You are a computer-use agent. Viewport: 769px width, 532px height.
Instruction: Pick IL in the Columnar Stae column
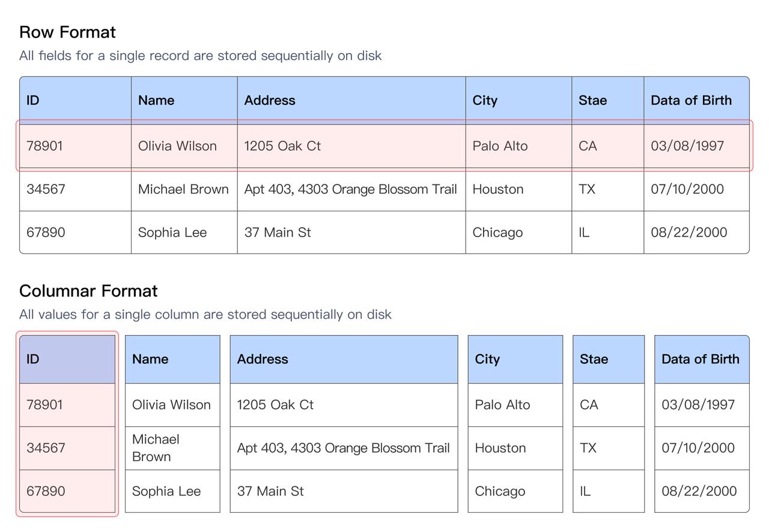click(x=585, y=491)
